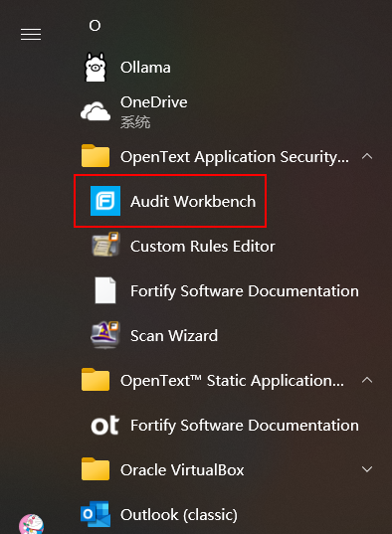The width and height of the screenshot is (392, 534).
Task: Click the OneDrive cloud icon
Action: click(96, 111)
